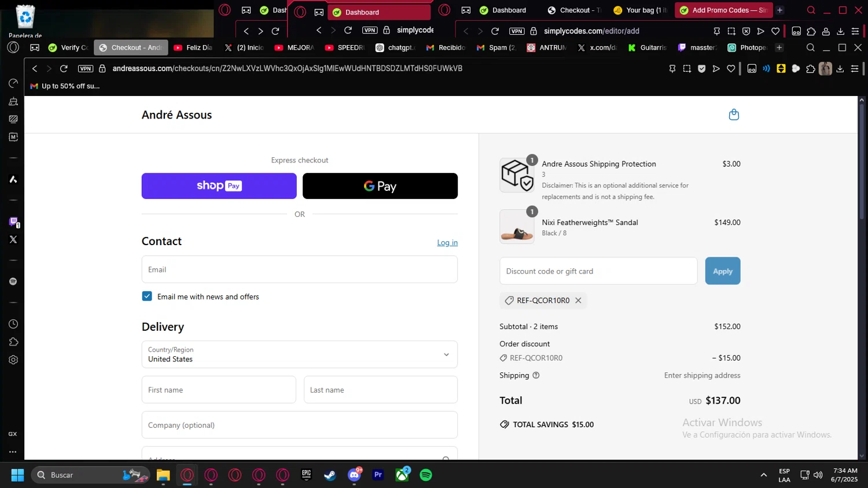868x488 pixels.
Task: Open Spotify player in the Opera sidebar
Action: click(13, 282)
